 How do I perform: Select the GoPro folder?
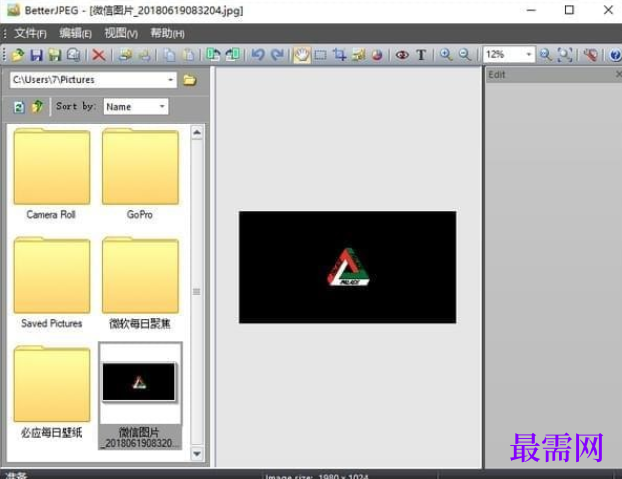point(140,174)
